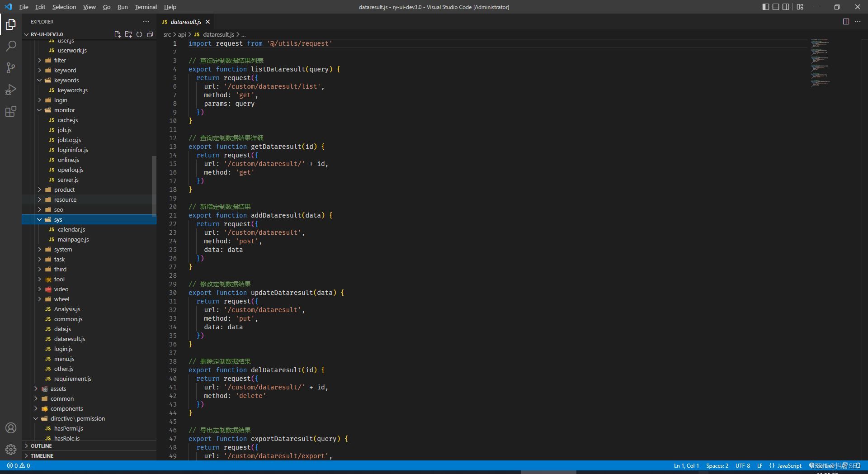Open mainpage.js file in explorer
Screen dimensions: 868x474
pos(73,240)
